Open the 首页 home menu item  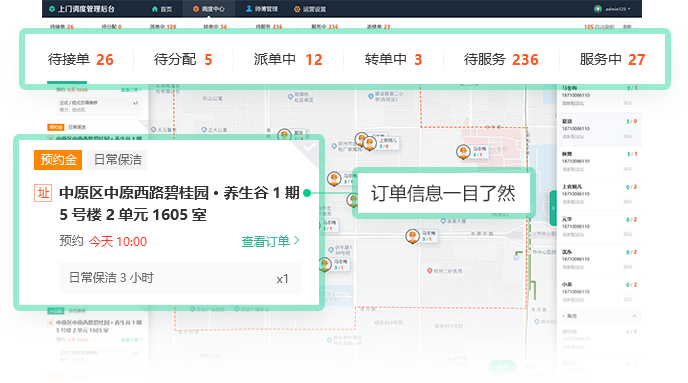click(162, 9)
